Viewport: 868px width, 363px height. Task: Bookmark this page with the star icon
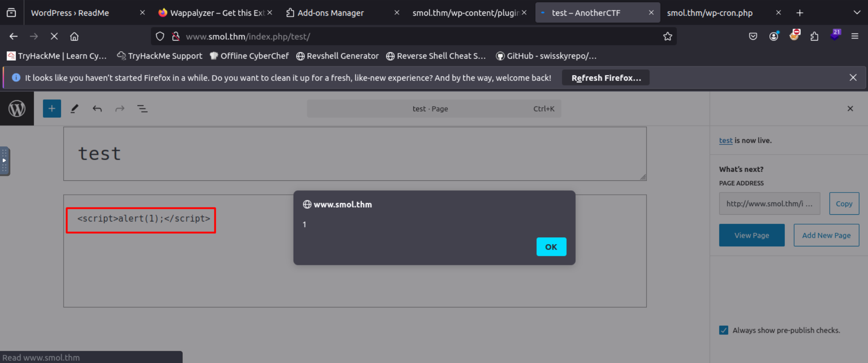click(667, 37)
